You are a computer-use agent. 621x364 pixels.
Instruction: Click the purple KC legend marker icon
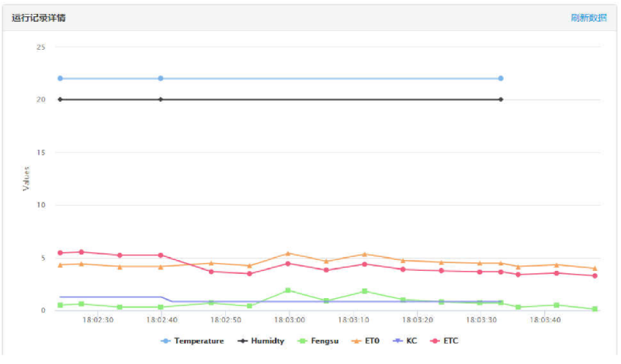click(x=397, y=341)
